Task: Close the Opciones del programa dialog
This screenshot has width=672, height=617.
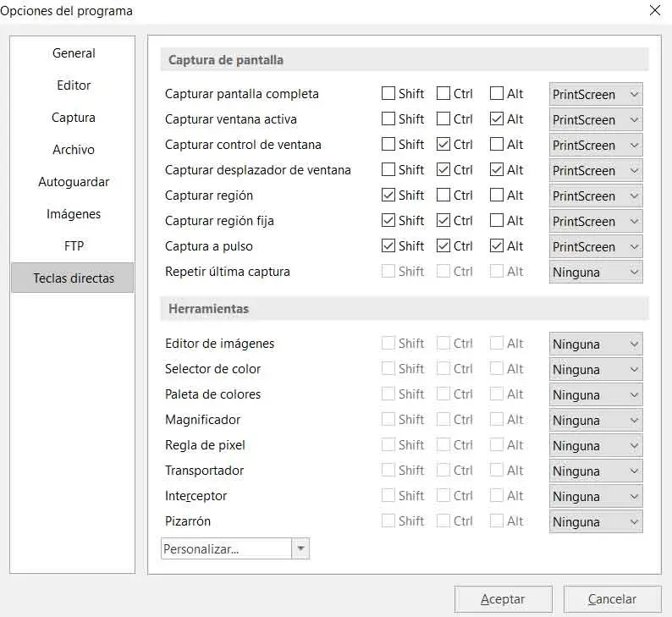Action: point(654,11)
